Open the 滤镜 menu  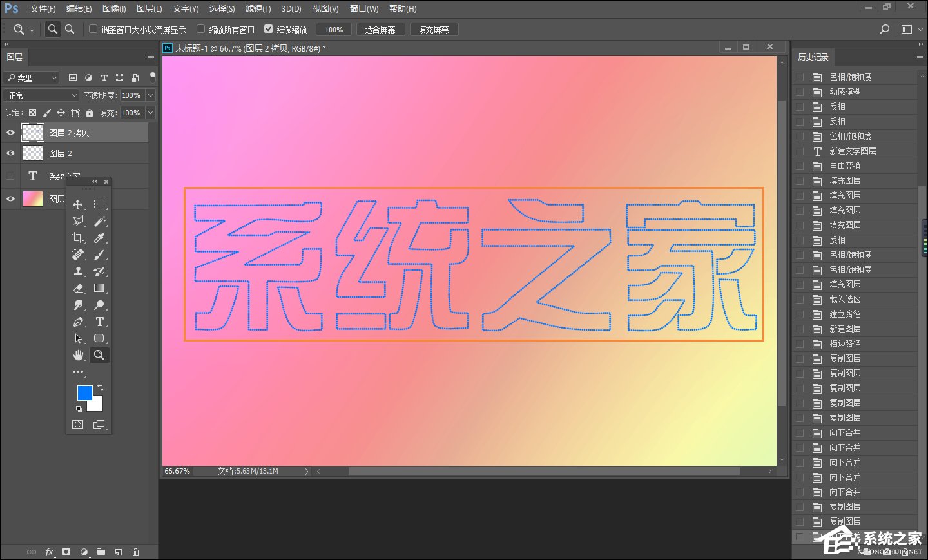click(x=258, y=8)
